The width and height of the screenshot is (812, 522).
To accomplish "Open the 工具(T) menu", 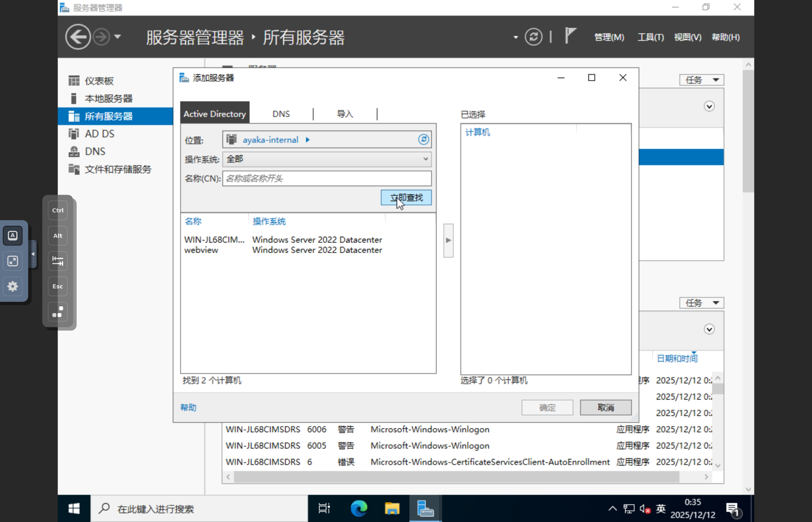I will [650, 37].
